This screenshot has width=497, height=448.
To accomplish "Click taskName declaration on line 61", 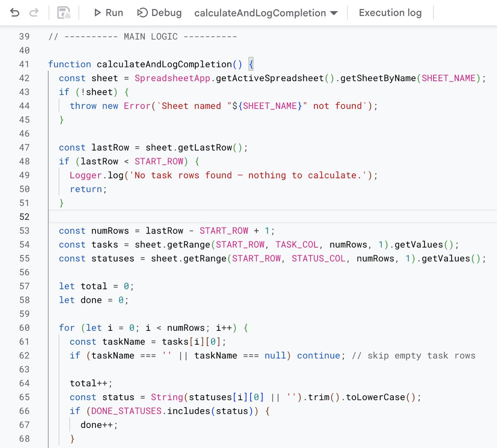I will (123, 342).
